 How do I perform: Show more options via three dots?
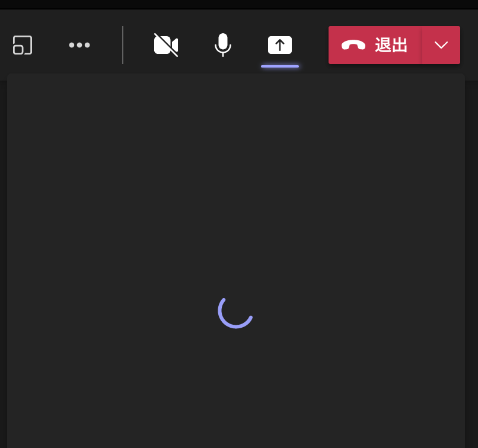coord(79,45)
